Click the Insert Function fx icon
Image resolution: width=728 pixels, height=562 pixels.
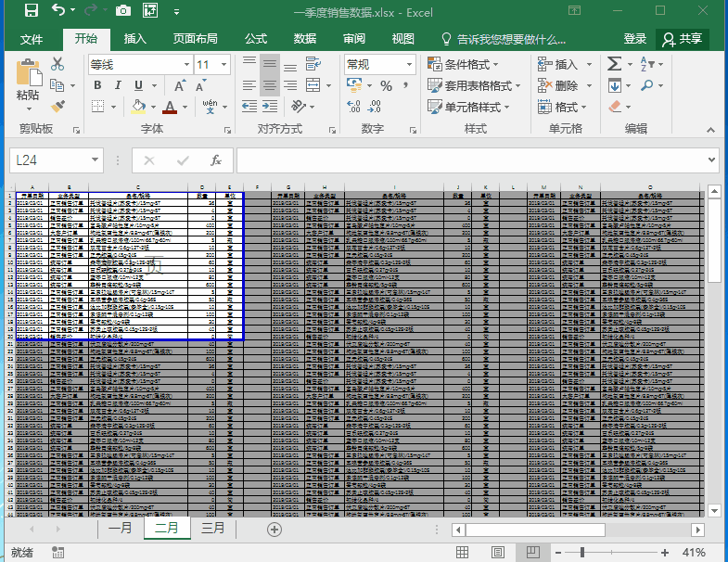coord(216,160)
